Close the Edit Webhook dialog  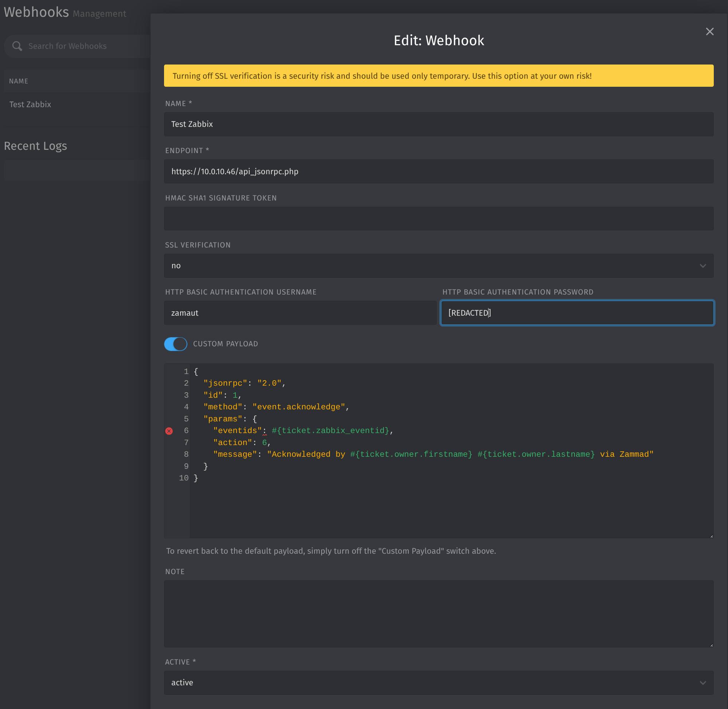coord(709,32)
